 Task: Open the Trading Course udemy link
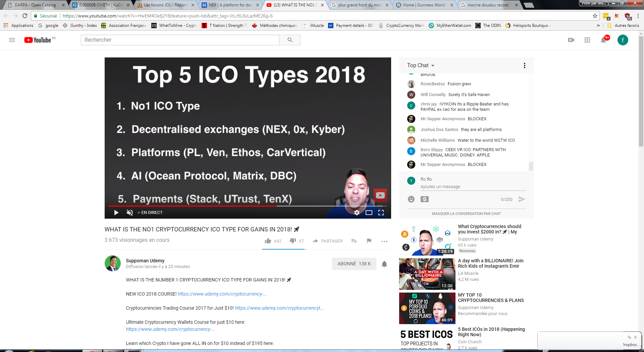(279, 308)
